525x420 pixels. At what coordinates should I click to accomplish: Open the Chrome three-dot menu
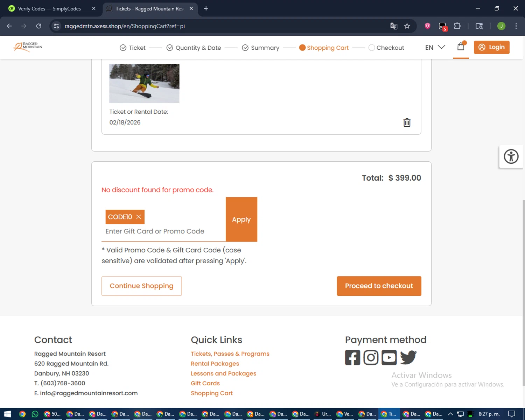tap(516, 26)
